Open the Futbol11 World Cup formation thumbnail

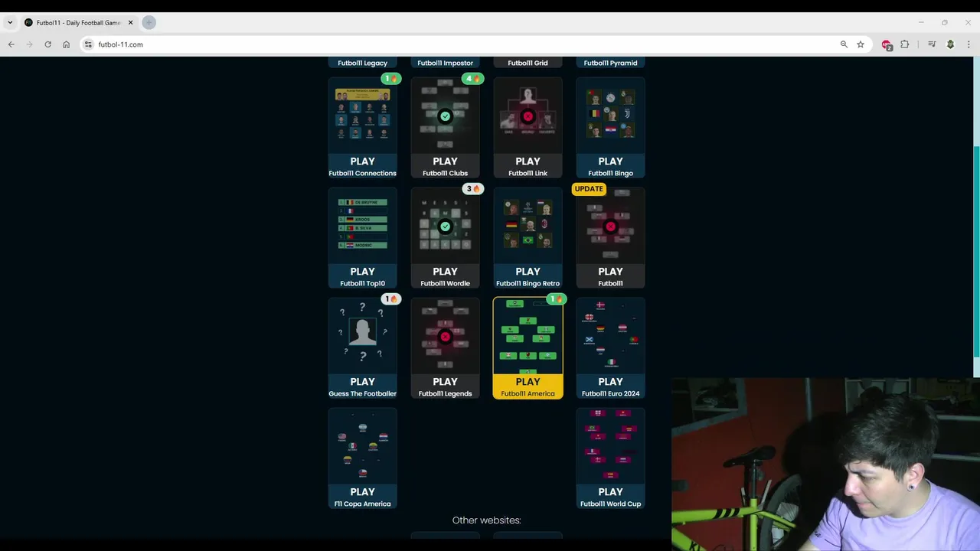point(610,445)
